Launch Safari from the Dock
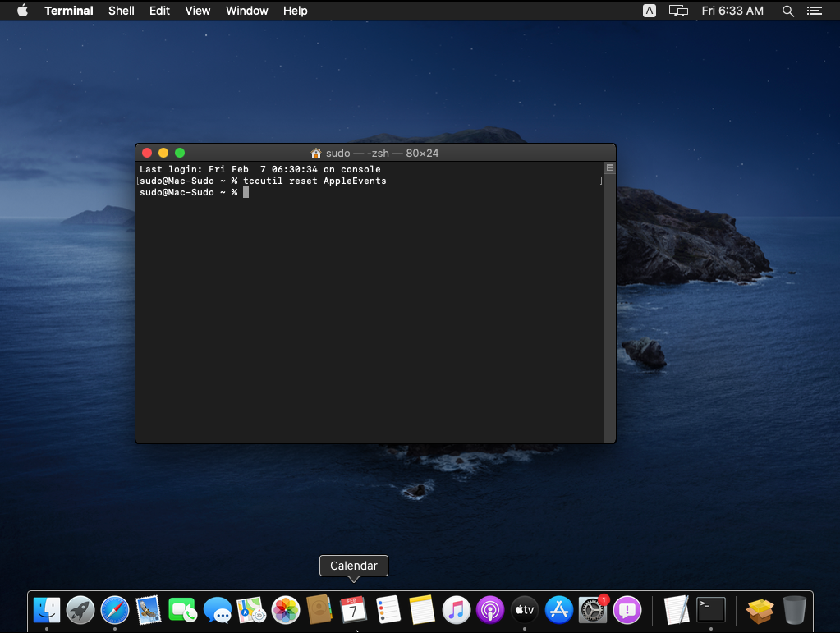The height and width of the screenshot is (633, 840). (x=115, y=610)
